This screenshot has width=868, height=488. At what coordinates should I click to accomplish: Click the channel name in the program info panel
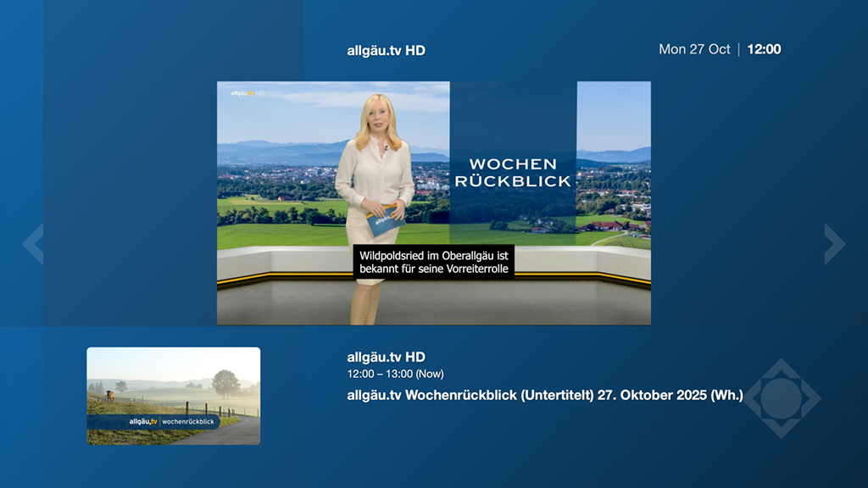pyautogui.click(x=385, y=356)
